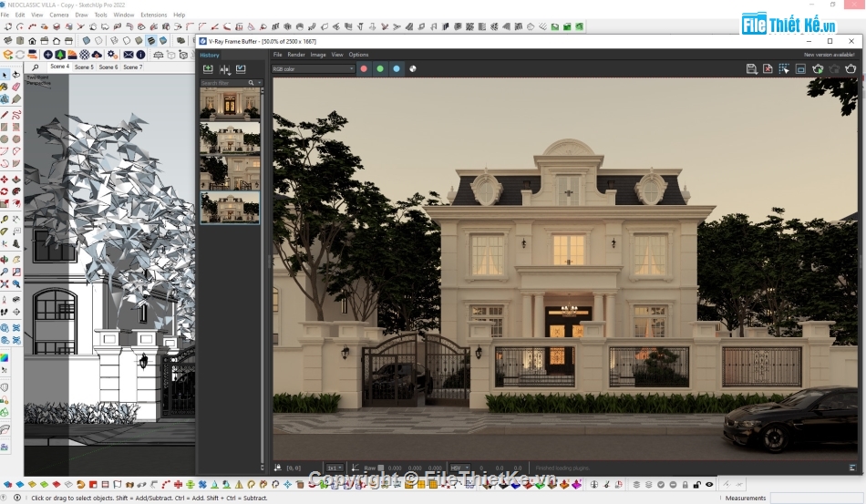Select the second history render thumbnail

(x=230, y=138)
